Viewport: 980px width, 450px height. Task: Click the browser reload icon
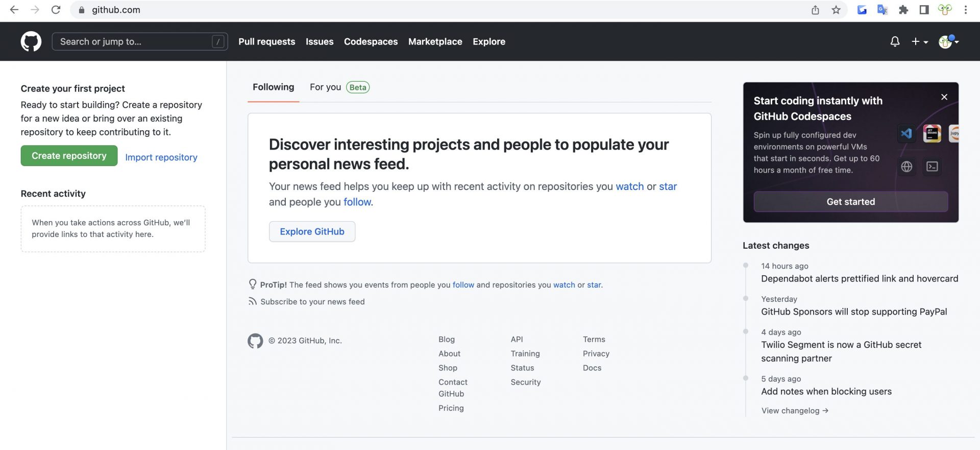(x=56, y=10)
